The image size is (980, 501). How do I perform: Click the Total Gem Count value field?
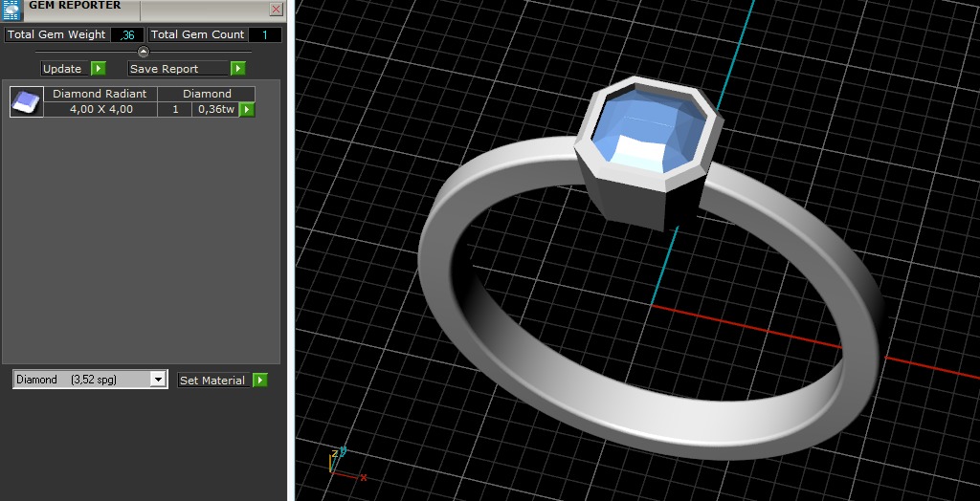pos(265,35)
